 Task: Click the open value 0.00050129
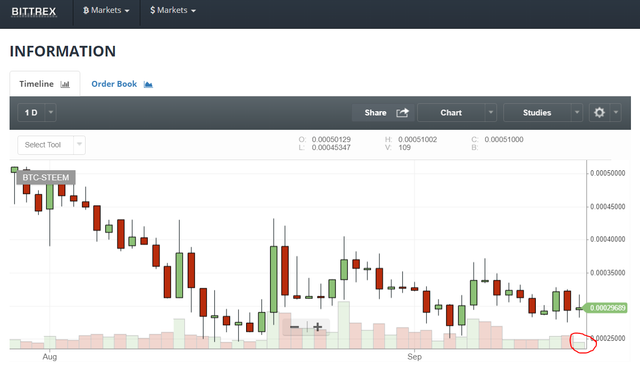click(x=331, y=140)
